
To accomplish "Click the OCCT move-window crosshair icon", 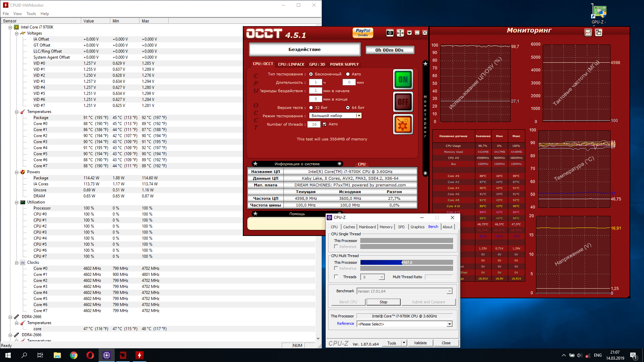I will tap(400, 33).
